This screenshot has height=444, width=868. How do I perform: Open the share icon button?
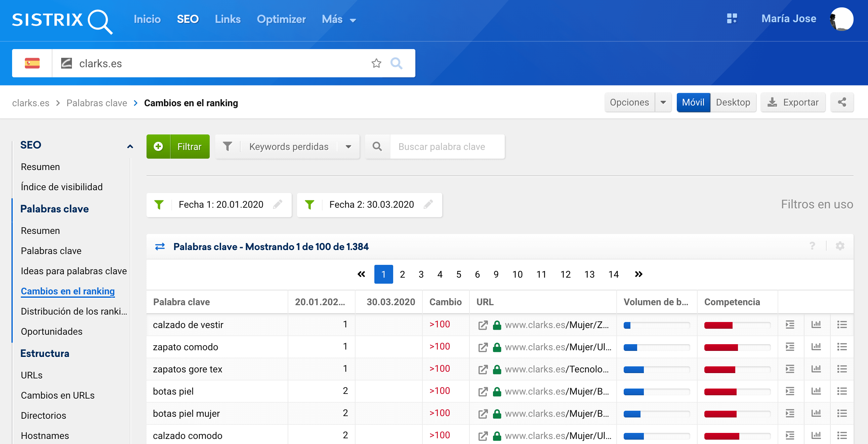pyautogui.click(x=841, y=102)
